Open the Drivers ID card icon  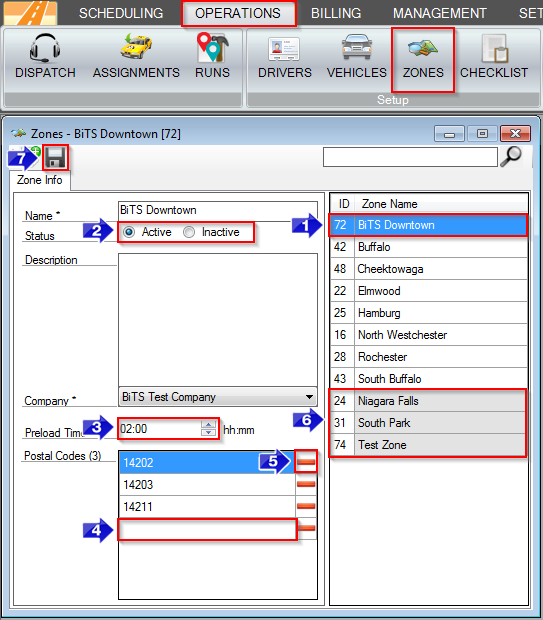(x=284, y=49)
